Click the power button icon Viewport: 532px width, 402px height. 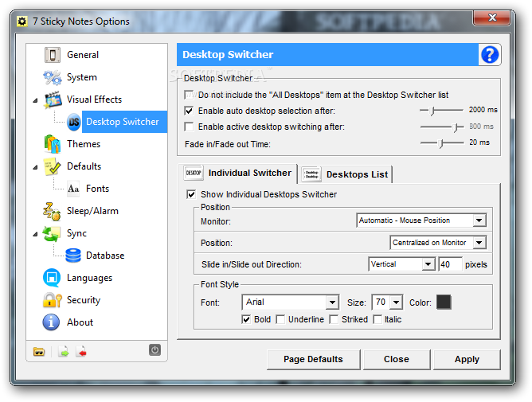click(x=155, y=349)
